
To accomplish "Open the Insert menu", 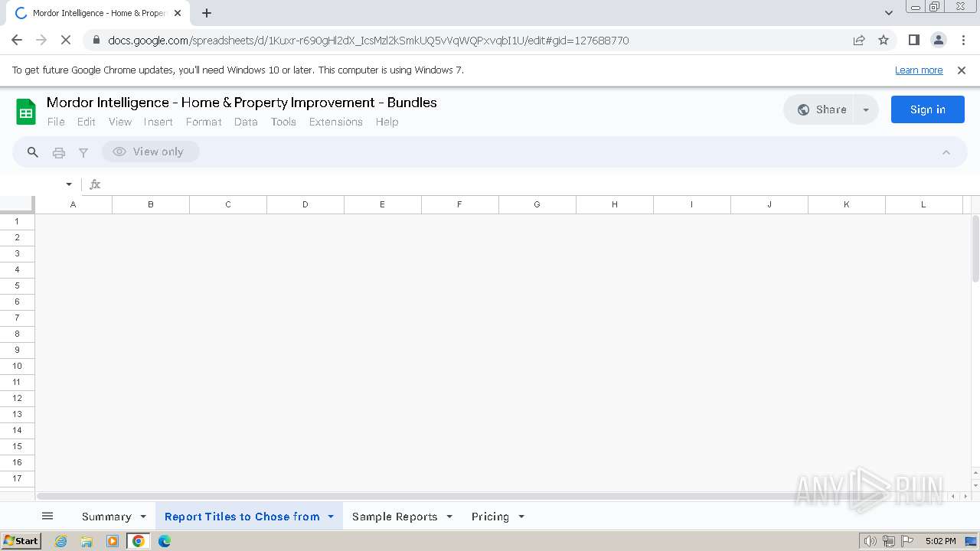I will [x=158, y=122].
